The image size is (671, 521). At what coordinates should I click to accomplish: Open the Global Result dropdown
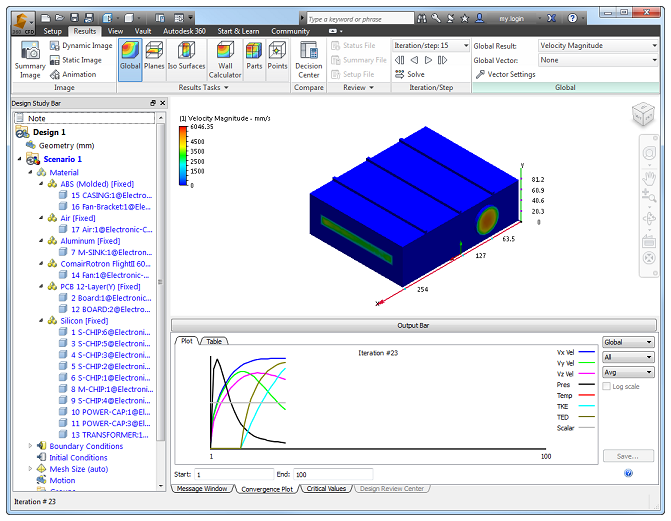(x=598, y=45)
